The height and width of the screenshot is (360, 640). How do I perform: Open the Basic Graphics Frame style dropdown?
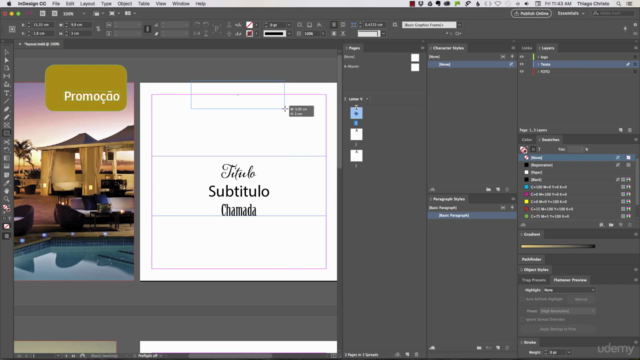tap(459, 25)
